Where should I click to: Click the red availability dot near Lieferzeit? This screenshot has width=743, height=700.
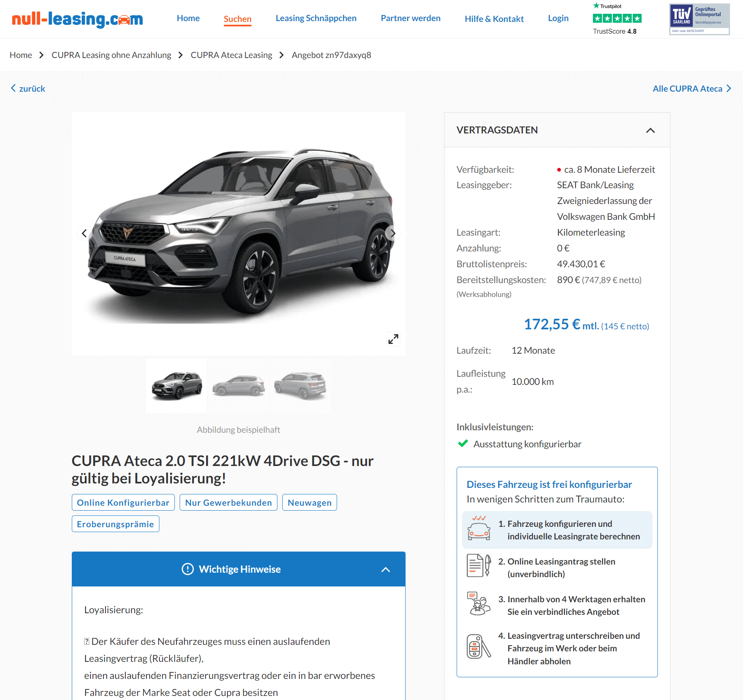tap(559, 170)
